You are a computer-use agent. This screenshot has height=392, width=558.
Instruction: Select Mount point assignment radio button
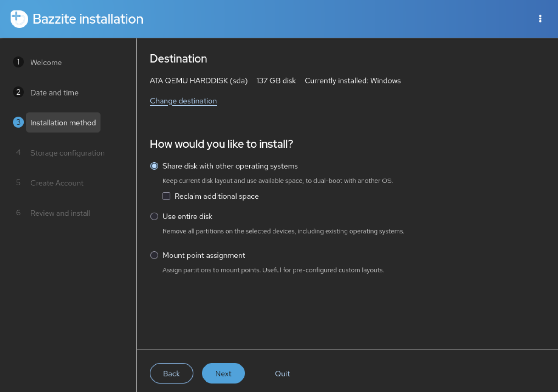[x=154, y=255]
